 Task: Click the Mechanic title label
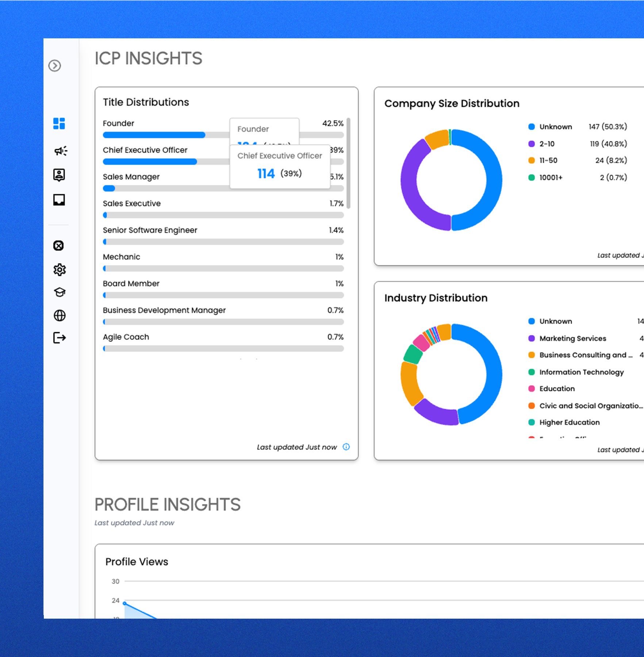click(x=121, y=257)
